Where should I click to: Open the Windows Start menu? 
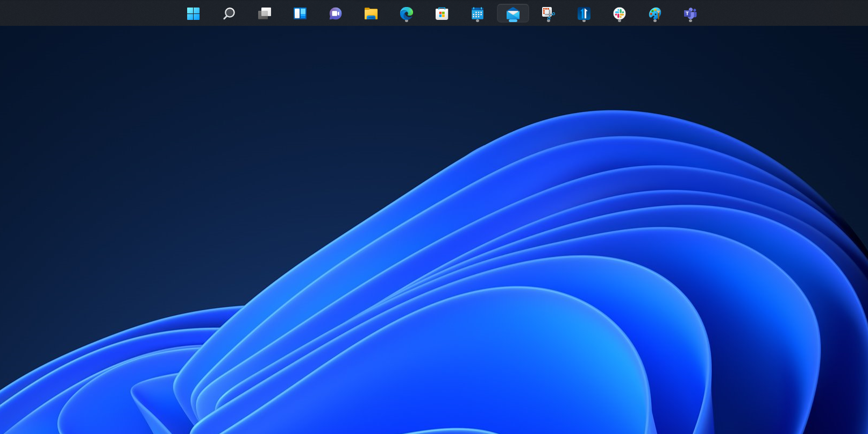193,13
